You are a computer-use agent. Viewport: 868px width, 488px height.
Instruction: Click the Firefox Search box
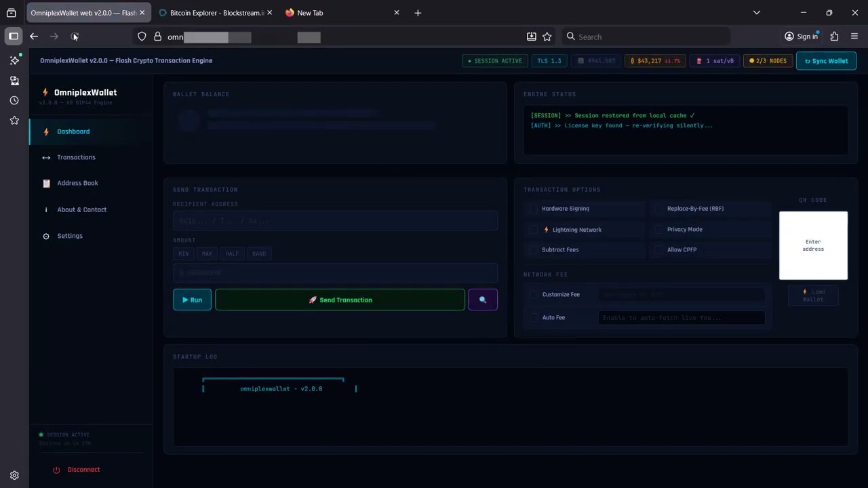[646, 37]
